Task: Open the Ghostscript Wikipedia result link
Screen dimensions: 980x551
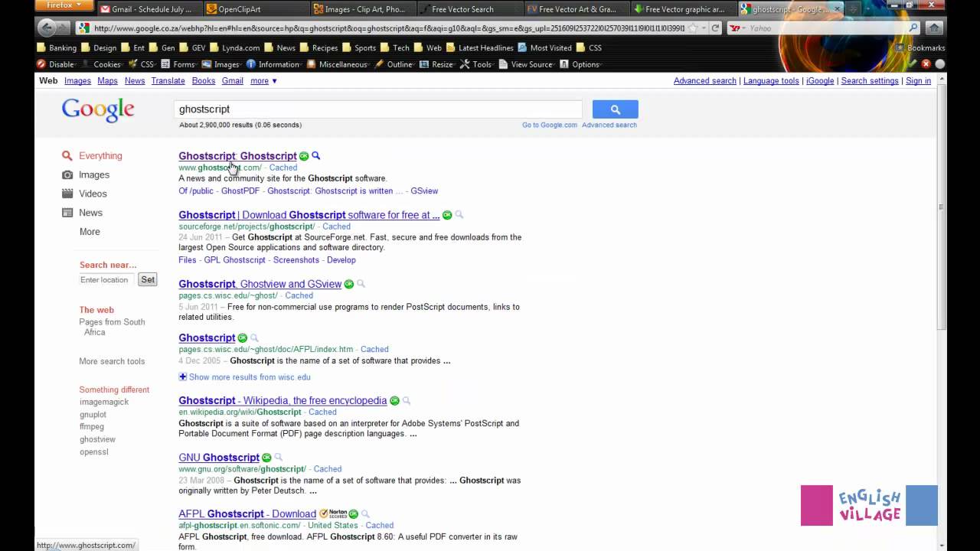Action: (283, 400)
